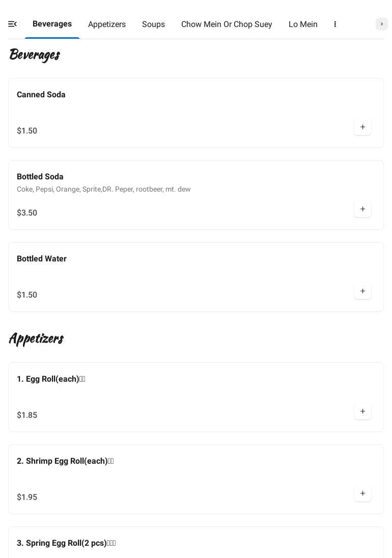392x558 pixels.
Task: Open the Canned Soda item details
Action: click(x=41, y=95)
